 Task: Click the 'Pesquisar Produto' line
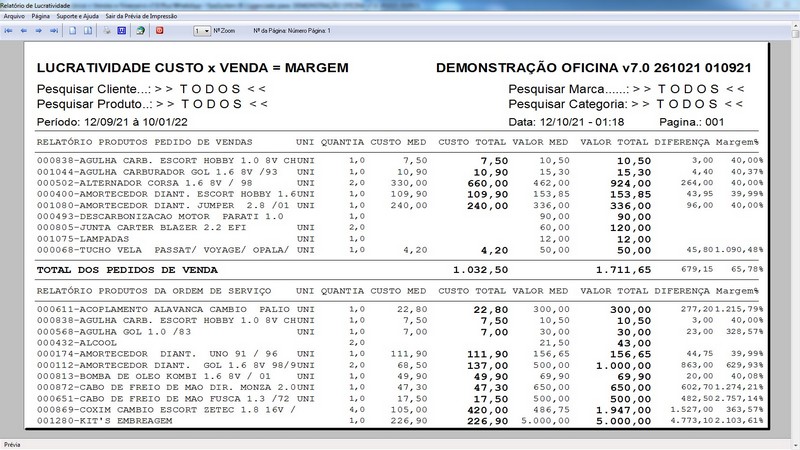153,104
